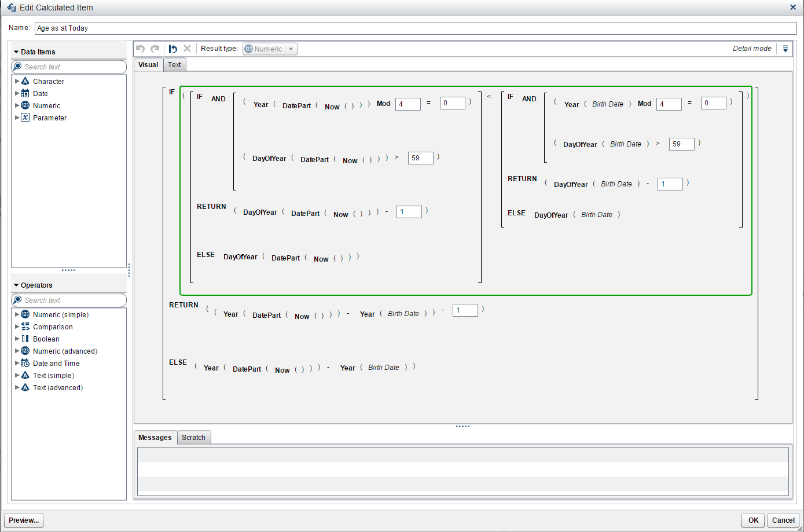Image resolution: width=804 pixels, height=532 pixels.
Task: Click the Date and Time operators icon
Action: click(x=25, y=363)
